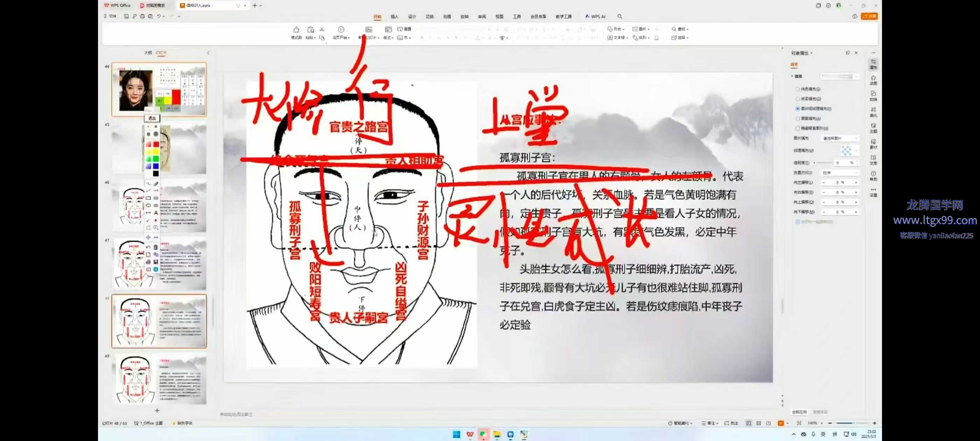
Task: Add a new slide with plus below thumbnails
Action: [157, 411]
